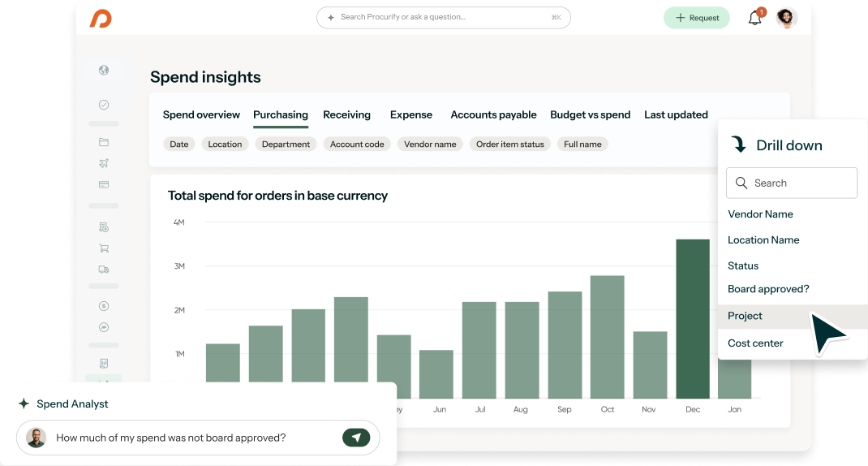Image resolution: width=868 pixels, height=466 pixels.
Task: Open the Department filter chip
Action: (x=286, y=144)
